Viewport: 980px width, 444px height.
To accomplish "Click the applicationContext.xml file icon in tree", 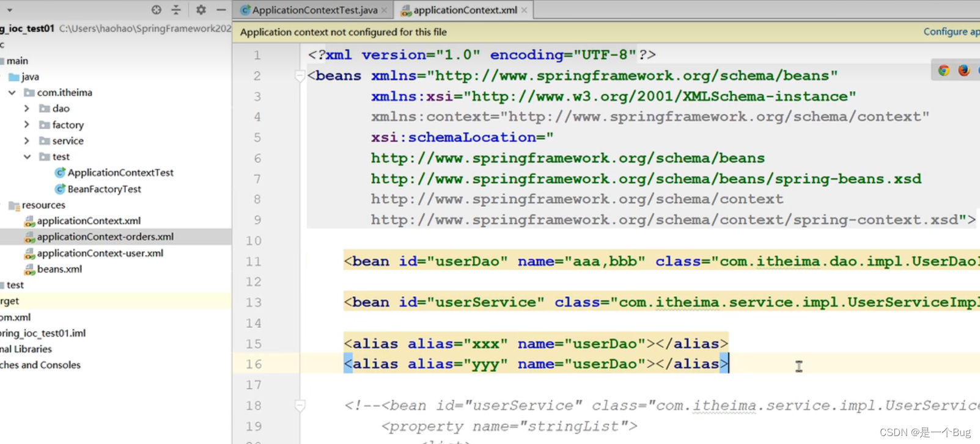I will coord(29,221).
